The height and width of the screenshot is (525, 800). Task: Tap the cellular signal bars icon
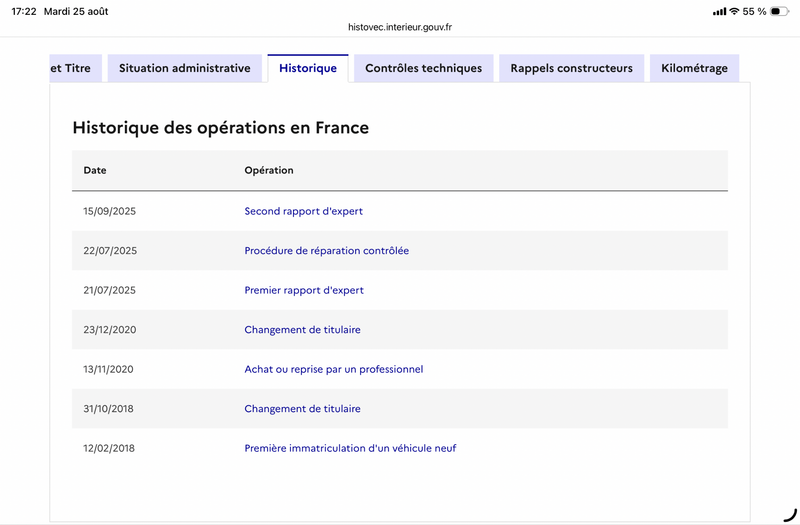click(x=719, y=11)
